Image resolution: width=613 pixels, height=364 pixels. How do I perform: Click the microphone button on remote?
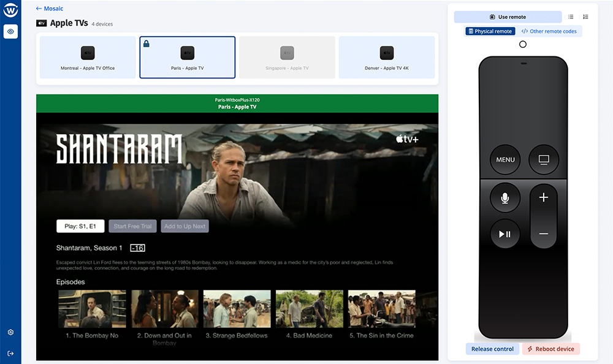tap(505, 198)
